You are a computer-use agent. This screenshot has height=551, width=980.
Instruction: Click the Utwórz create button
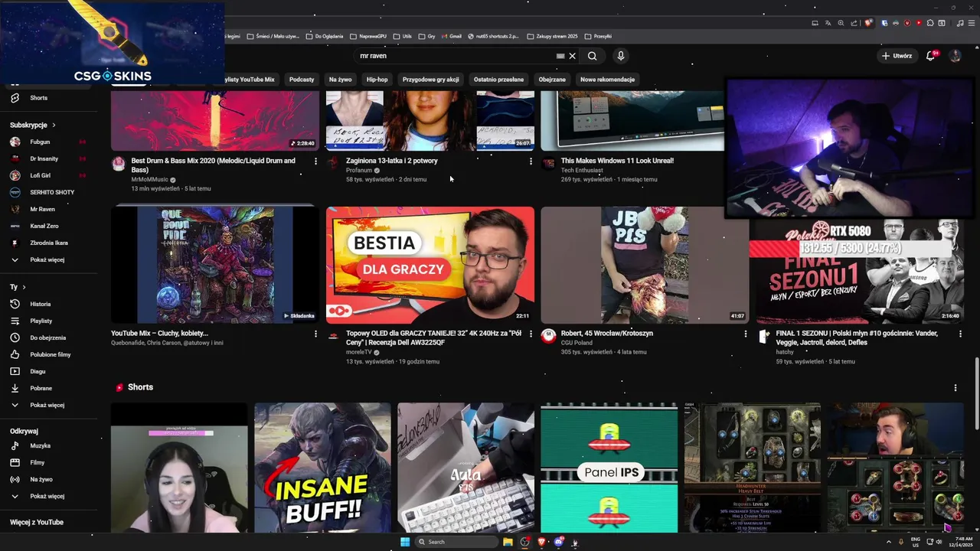897,56
